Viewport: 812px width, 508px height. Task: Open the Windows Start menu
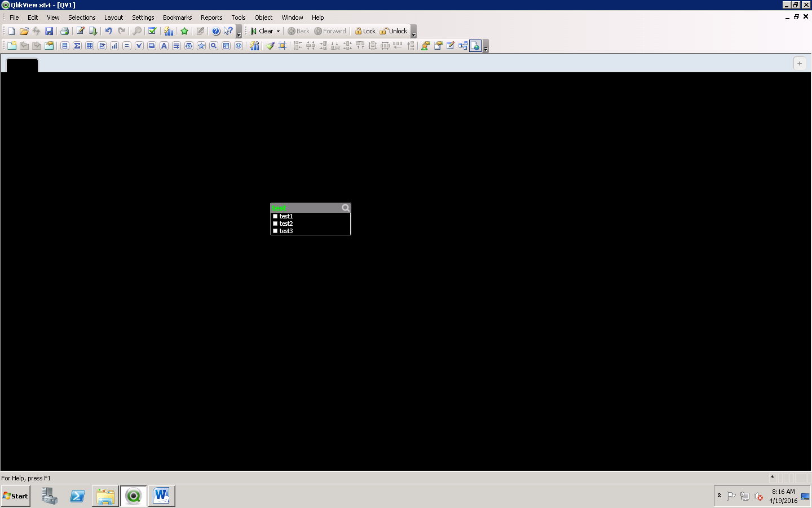(16, 496)
